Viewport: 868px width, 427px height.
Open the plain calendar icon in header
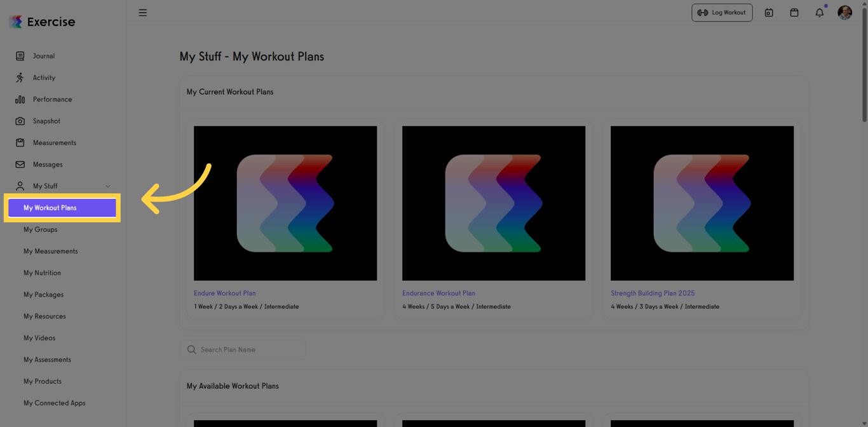(794, 13)
